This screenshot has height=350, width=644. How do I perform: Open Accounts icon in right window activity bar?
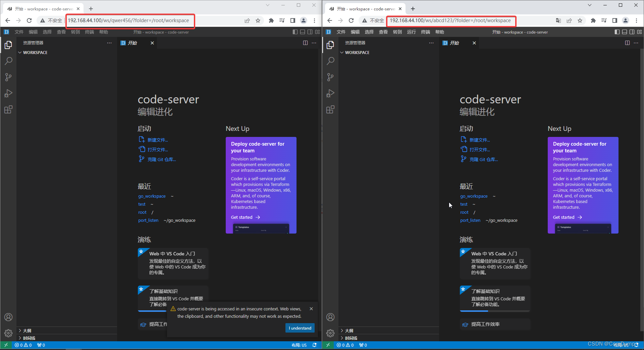330,317
